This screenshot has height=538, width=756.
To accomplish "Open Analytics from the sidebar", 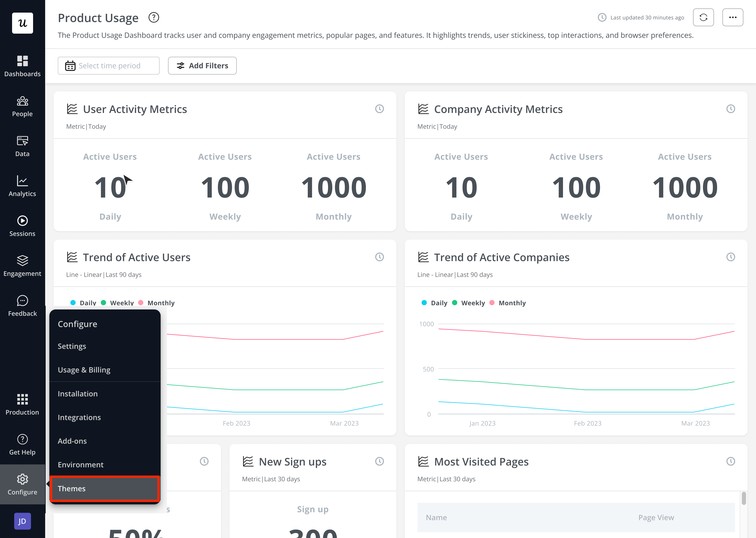I will coord(22,186).
